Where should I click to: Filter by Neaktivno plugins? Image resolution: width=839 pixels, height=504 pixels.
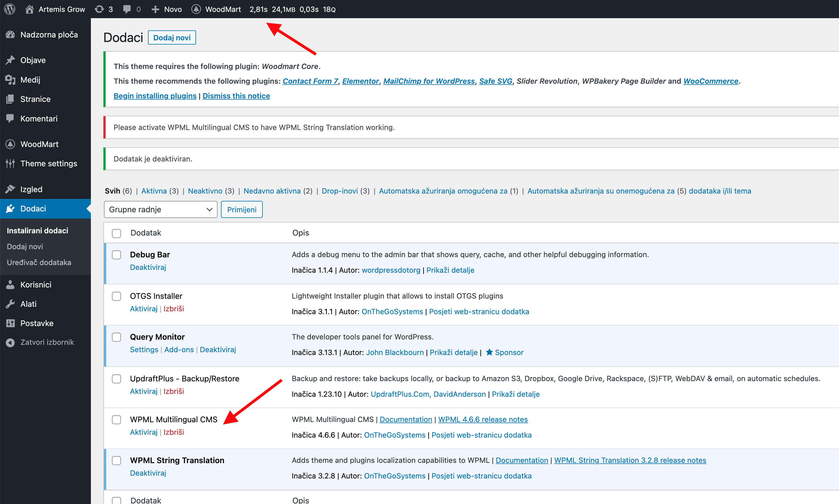pyautogui.click(x=205, y=191)
